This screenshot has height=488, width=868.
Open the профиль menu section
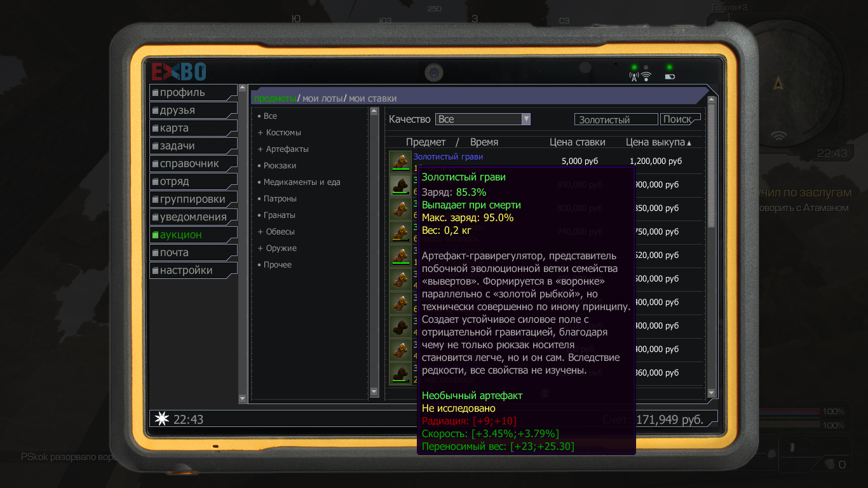(x=193, y=92)
